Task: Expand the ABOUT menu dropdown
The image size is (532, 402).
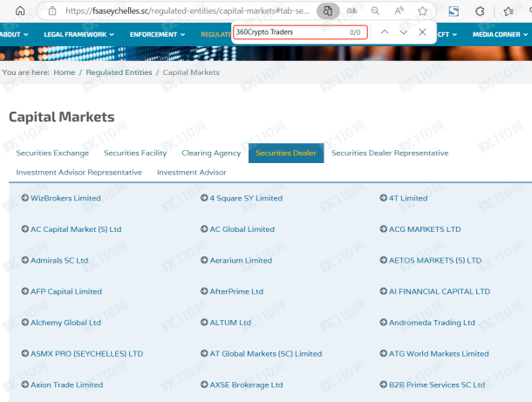Action: click(14, 35)
